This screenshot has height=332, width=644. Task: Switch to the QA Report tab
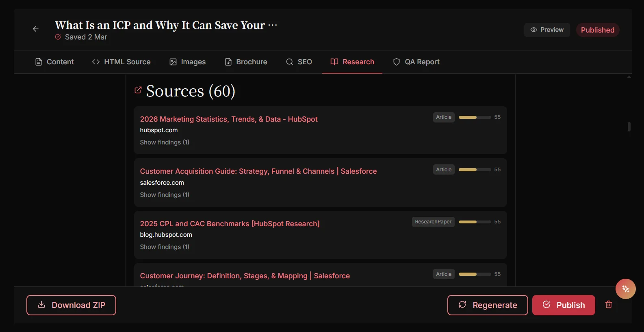(x=416, y=62)
